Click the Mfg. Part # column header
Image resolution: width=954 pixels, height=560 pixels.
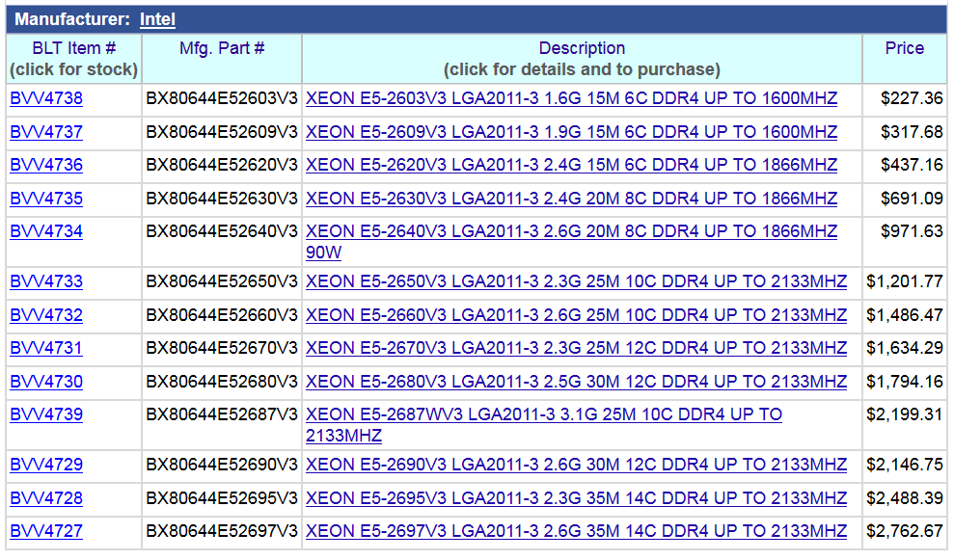click(222, 59)
